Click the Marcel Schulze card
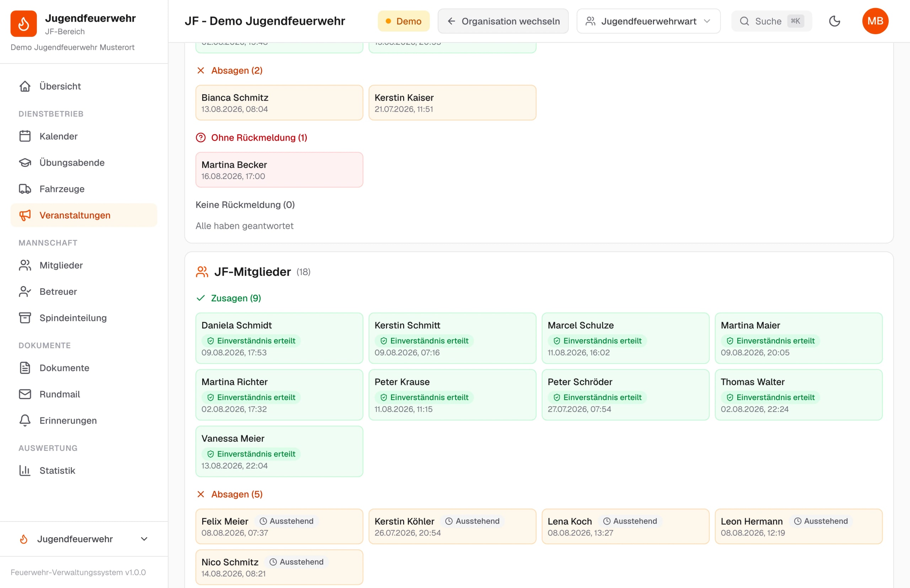Image resolution: width=910 pixels, height=588 pixels. click(x=625, y=338)
